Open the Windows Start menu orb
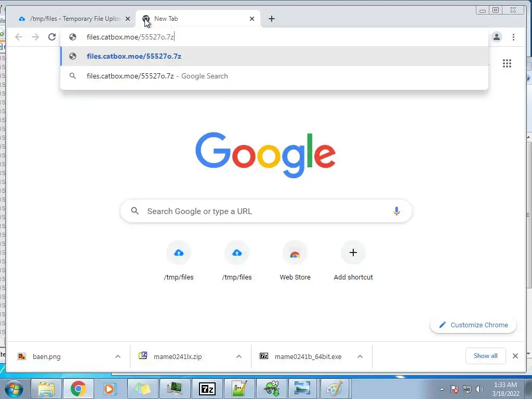 (x=14, y=389)
